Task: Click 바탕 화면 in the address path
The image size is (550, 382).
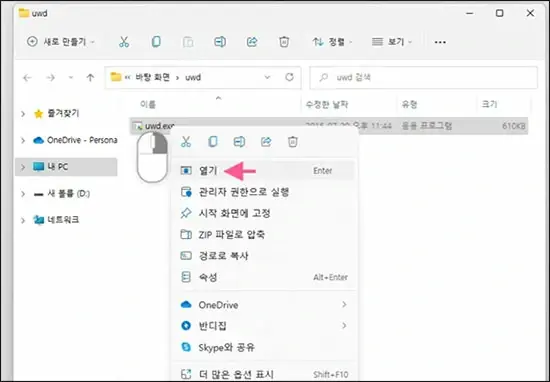Action: 153,77
